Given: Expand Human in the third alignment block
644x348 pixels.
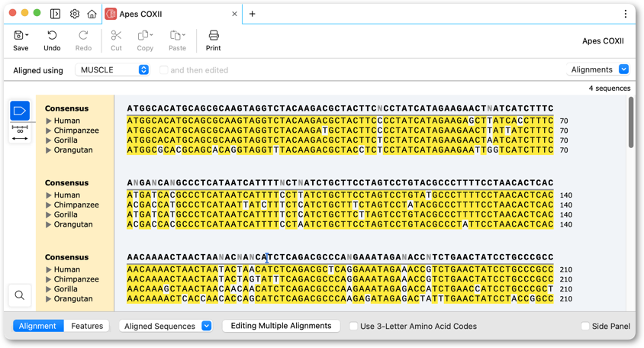Looking at the screenshot, I should pos(49,269).
